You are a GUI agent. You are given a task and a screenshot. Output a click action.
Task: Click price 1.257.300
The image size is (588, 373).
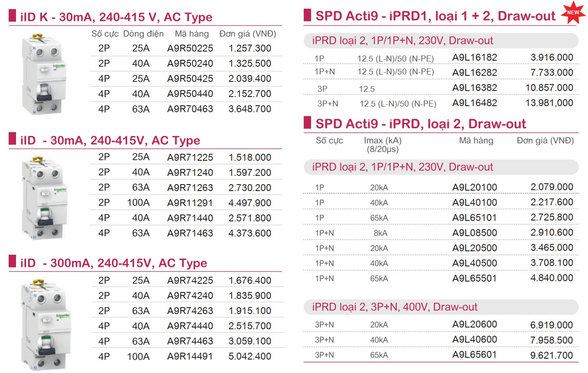click(x=250, y=49)
